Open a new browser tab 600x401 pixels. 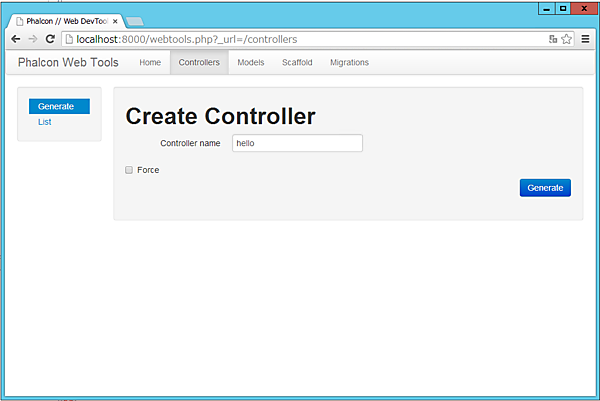point(135,21)
